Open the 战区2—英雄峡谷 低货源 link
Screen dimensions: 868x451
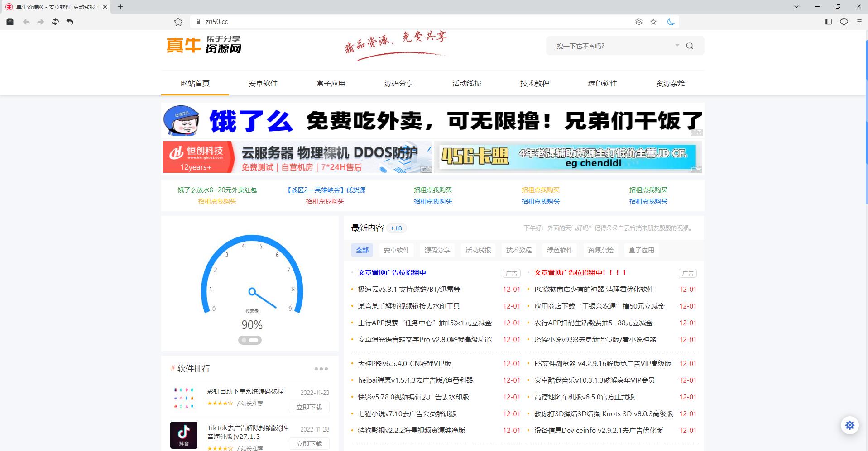(x=325, y=190)
